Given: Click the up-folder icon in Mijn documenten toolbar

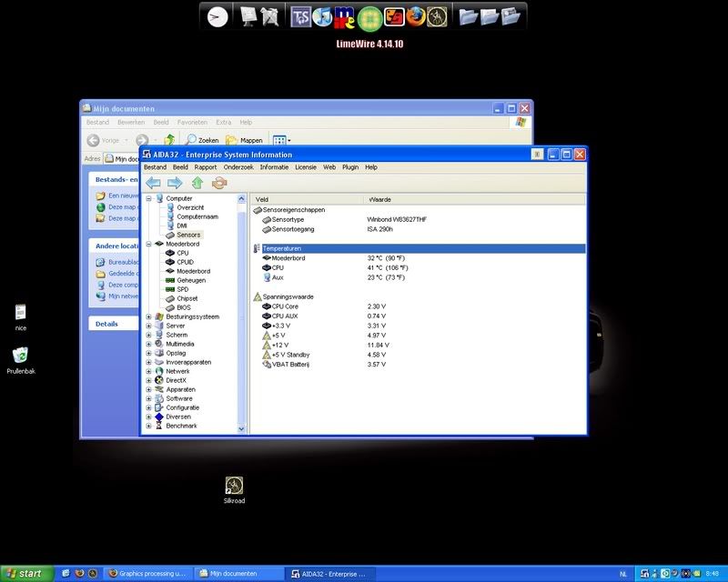Looking at the screenshot, I should (169, 139).
